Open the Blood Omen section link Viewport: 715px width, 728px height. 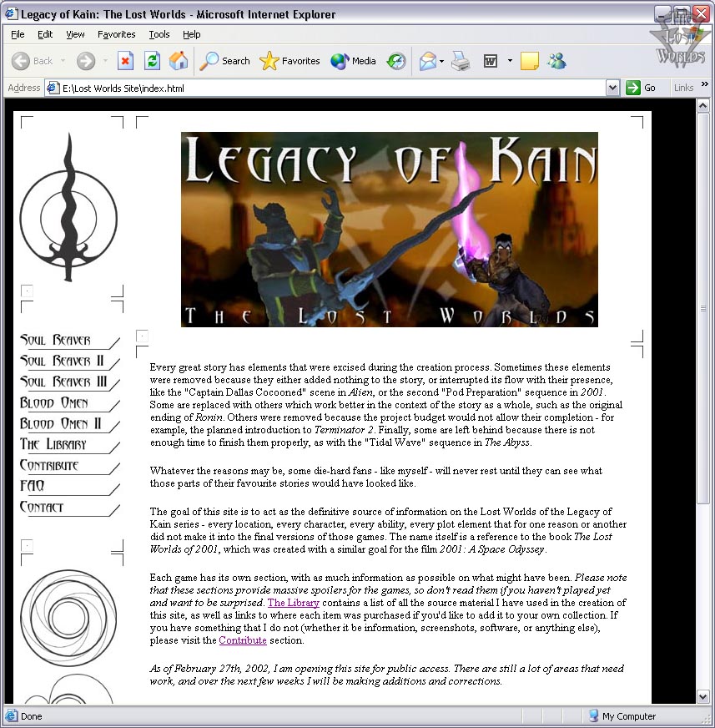click(x=69, y=403)
